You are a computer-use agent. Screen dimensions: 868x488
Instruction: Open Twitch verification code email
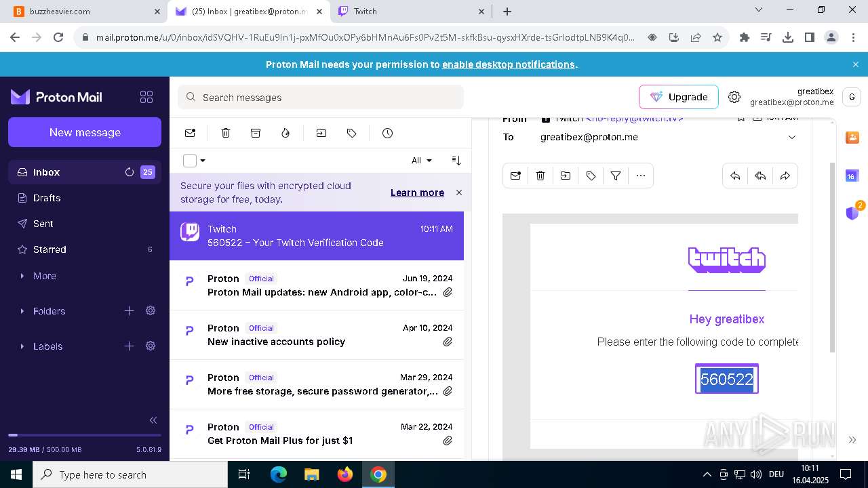point(317,236)
